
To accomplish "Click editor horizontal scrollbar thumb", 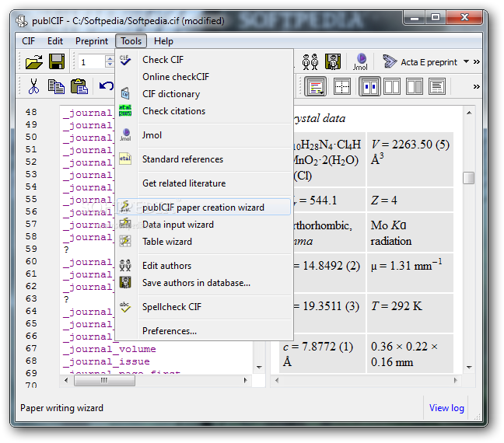I will click(x=104, y=380).
